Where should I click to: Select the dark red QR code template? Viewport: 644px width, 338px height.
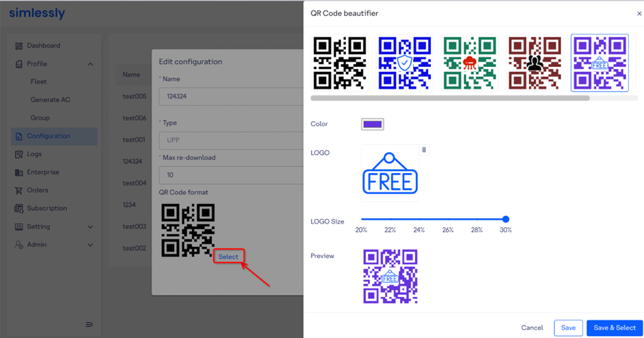(534, 63)
